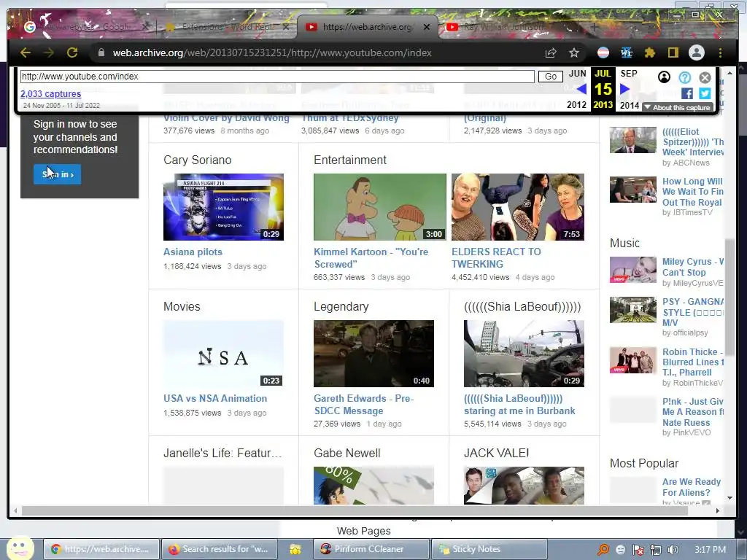Open the share page icon in address bar
The width and height of the screenshot is (747, 560).
pos(551,52)
